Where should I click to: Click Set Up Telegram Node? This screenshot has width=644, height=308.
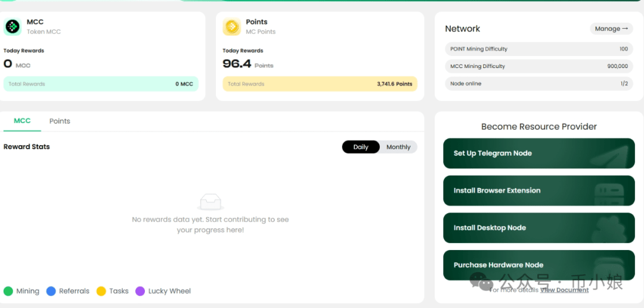tap(539, 153)
